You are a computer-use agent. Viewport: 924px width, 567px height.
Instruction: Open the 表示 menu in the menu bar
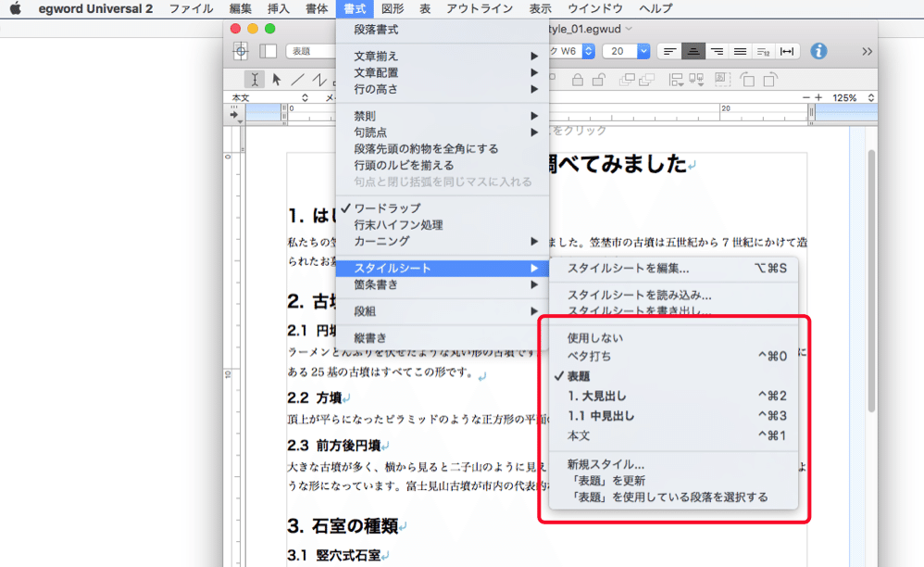(x=542, y=9)
